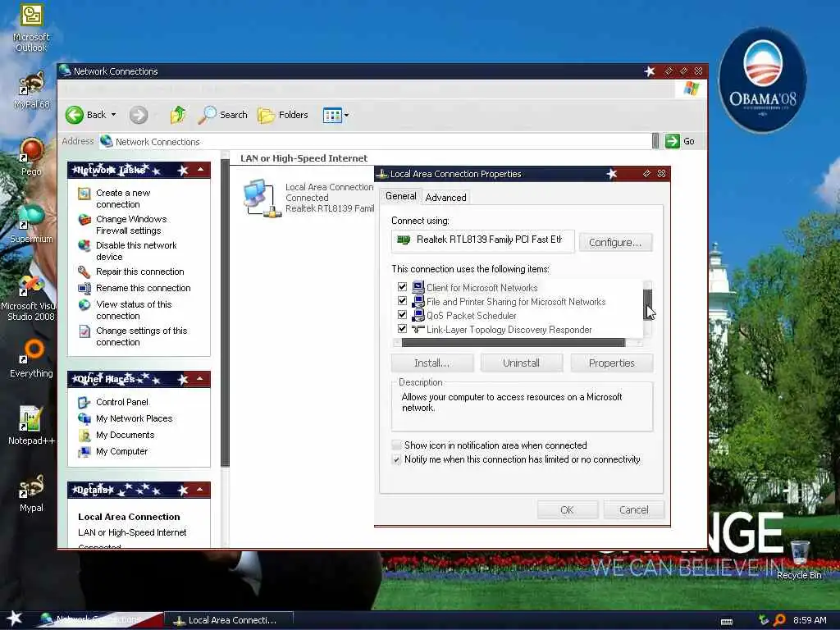Uncheck File and Printer Sharing checkbox
Screen dimensions: 840x630
(x=402, y=301)
